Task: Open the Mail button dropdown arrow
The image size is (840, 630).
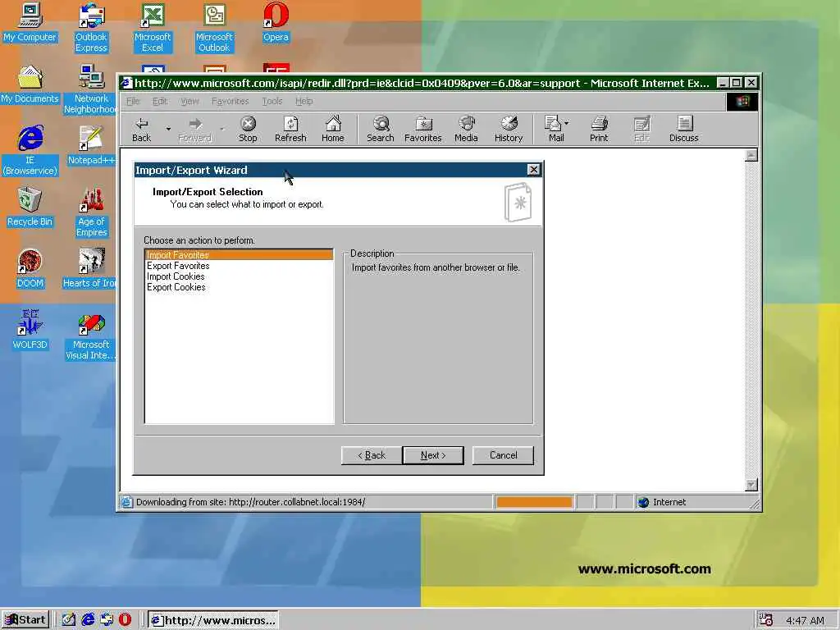Action: click(567, 123)
